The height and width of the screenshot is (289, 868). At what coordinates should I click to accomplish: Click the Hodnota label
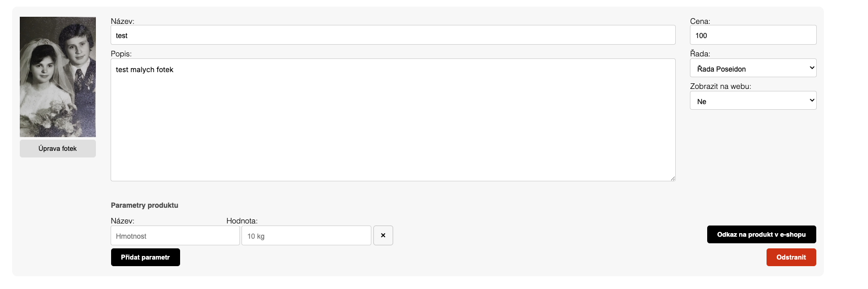241,221
